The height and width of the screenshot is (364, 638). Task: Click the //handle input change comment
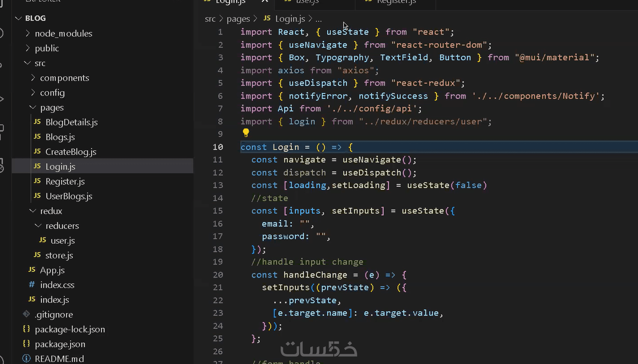(x=307, y=262)
